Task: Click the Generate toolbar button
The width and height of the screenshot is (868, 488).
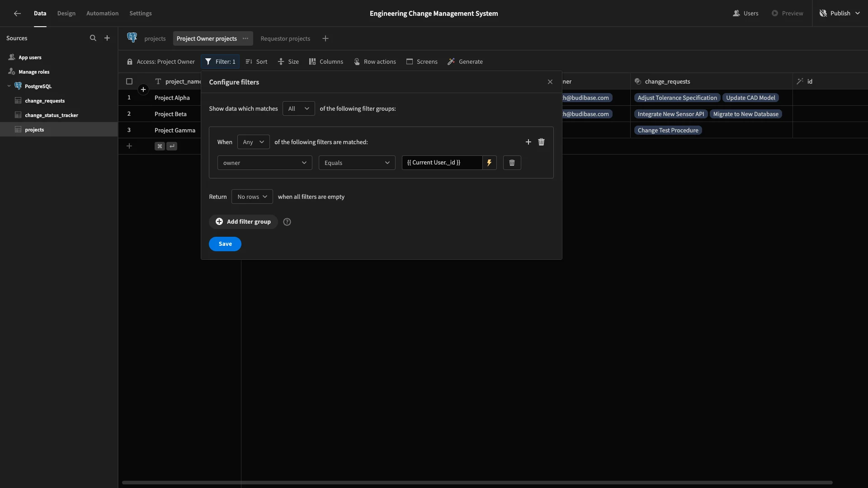Action: pos(465,62)
